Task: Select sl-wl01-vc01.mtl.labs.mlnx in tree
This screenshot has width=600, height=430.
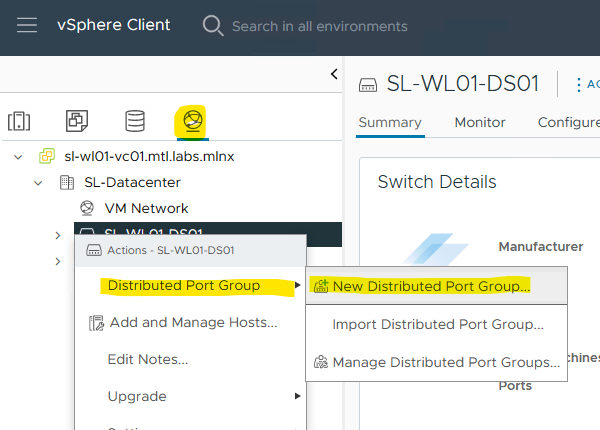Action: 149,156
